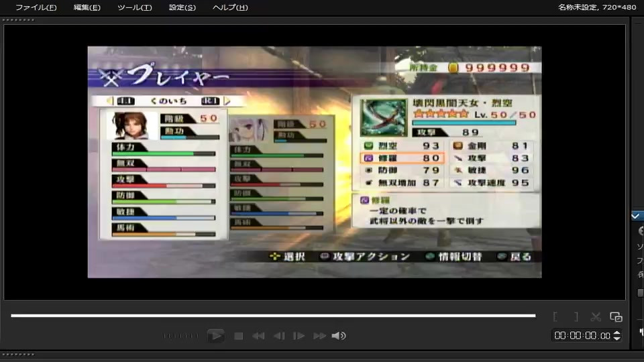
Task: Decrease the timecode with the down arrow
Action: point(616,338)
